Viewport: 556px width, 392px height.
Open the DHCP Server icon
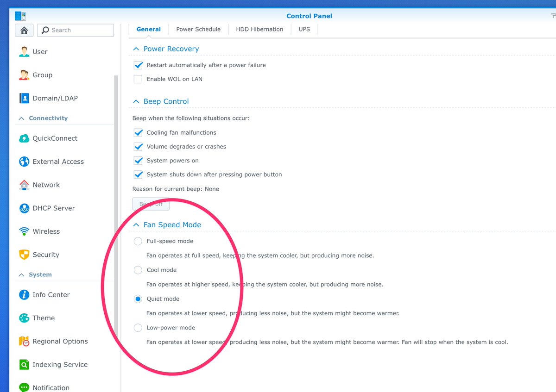pos(24,208)
